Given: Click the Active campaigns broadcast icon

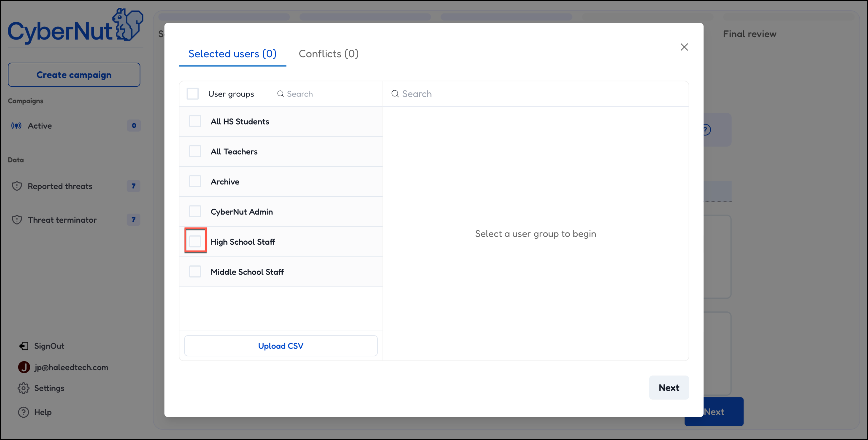Looking at the screenshot, I should pos(16,126).
